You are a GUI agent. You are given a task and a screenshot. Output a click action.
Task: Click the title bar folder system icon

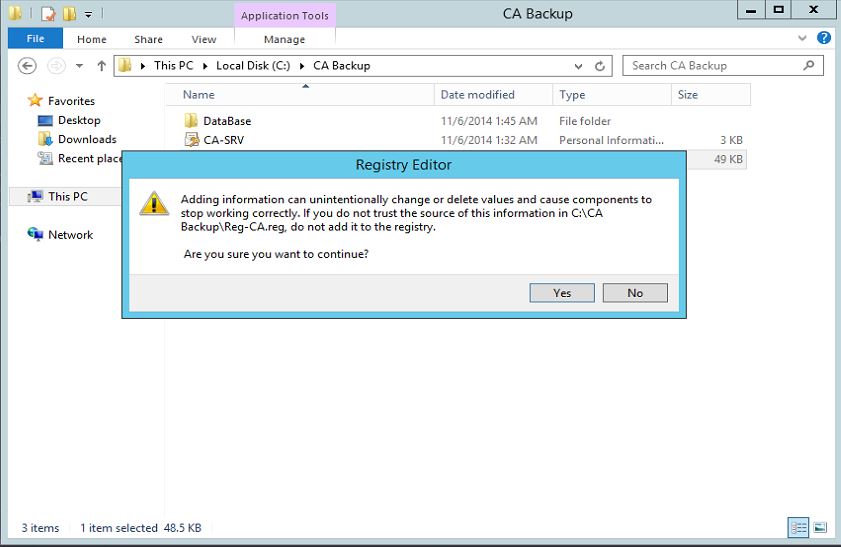point(16,13)
